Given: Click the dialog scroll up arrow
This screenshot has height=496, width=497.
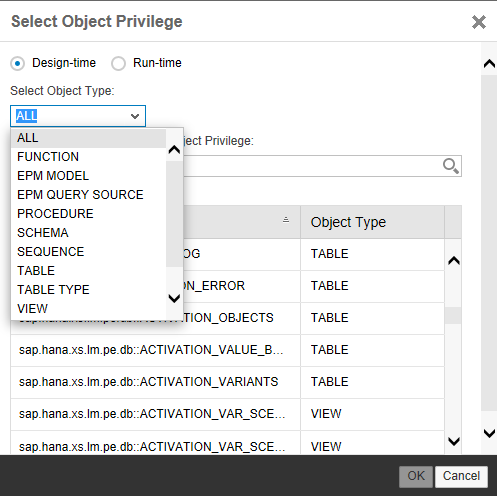Looking at the screenshot, I should click(489, 63).
